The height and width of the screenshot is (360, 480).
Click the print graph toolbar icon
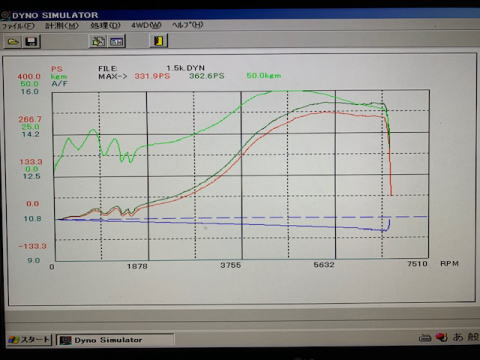coord(98,42)
